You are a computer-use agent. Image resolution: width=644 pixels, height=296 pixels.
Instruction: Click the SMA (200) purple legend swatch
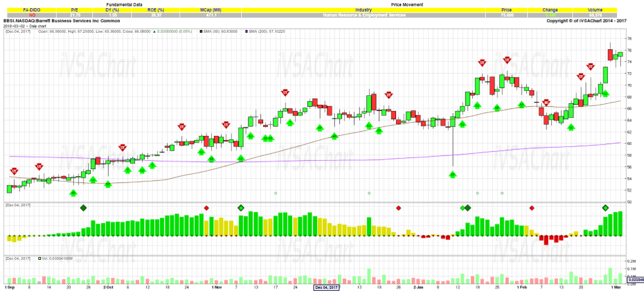click(246, 32)
